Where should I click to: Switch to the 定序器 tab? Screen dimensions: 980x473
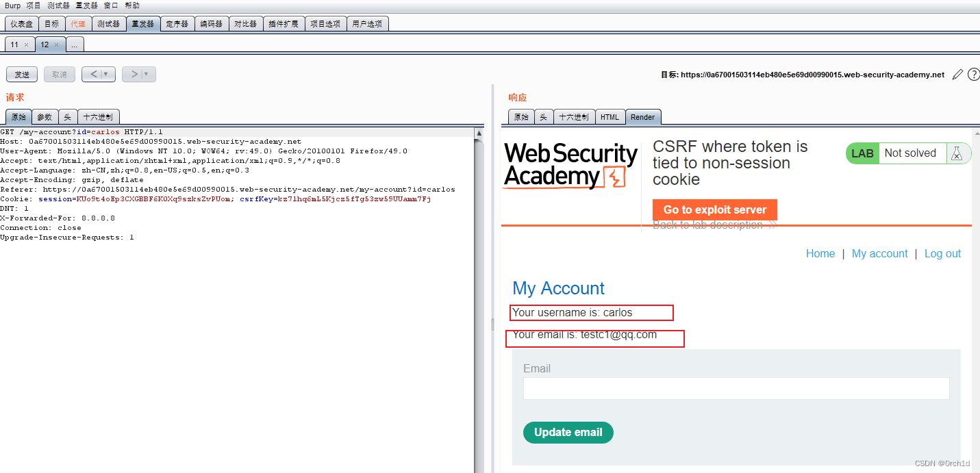pos(177,24)
